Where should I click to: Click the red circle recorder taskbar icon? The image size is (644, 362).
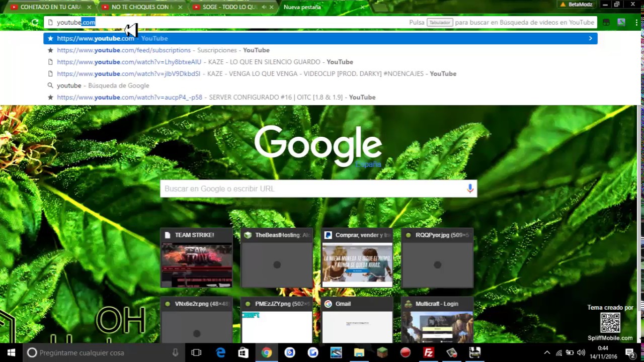pos(405,352)
